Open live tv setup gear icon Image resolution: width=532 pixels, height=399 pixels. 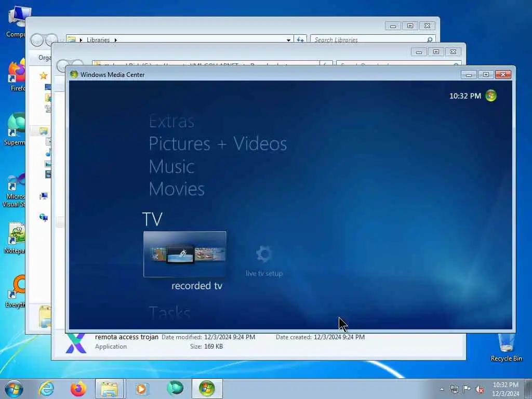click(264, 255)
